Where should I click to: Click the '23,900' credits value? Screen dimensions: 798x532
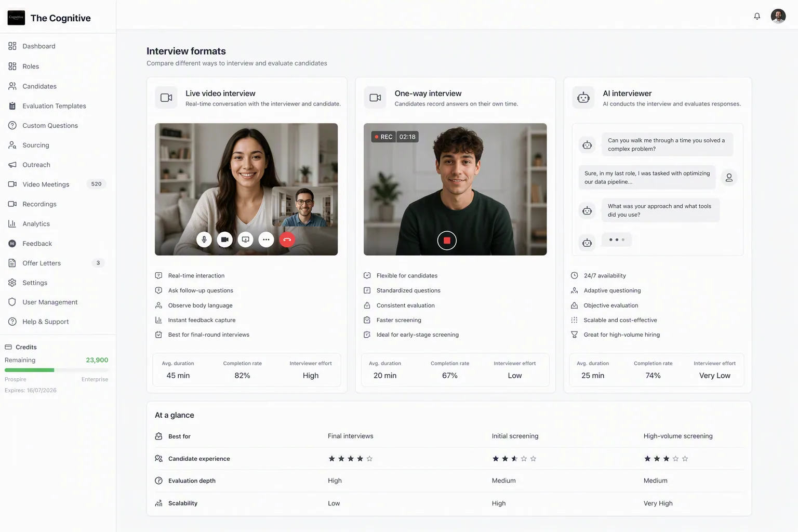pyautogui.click(x=97, y=360)
